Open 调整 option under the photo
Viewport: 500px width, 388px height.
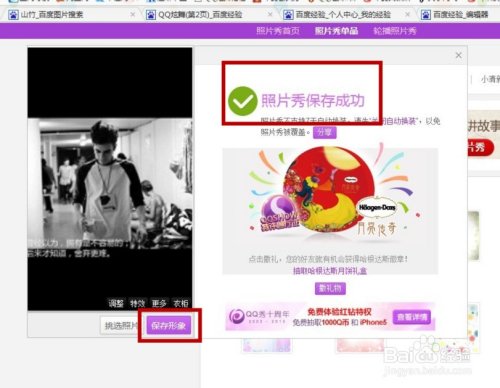point(116,303)
